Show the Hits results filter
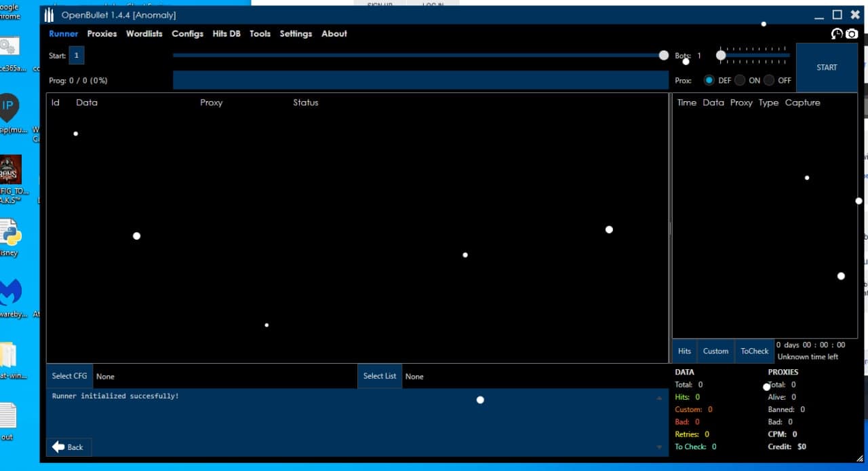Viewport: 868px width, 471px height. click(685, 351)
